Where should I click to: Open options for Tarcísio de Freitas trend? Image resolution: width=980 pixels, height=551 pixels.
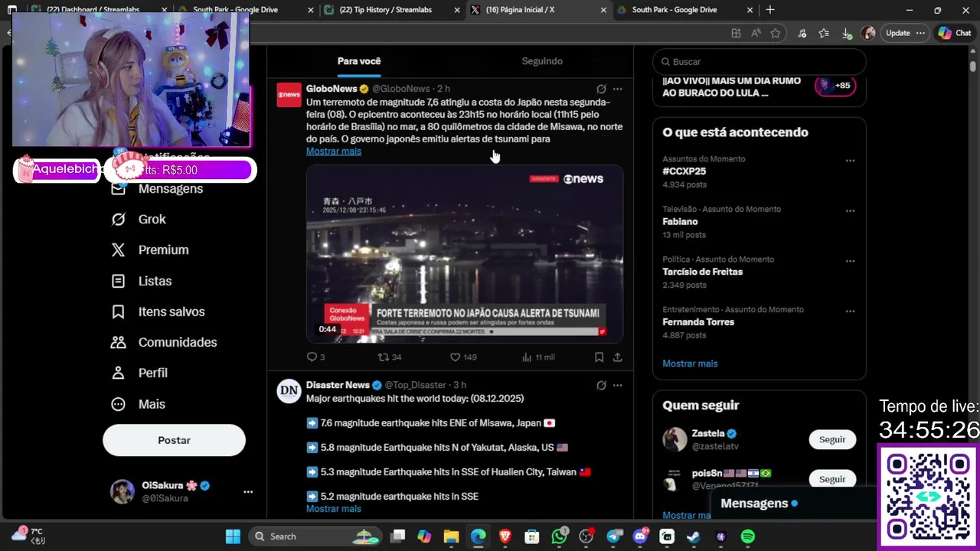pyautogui.click(x=850, y=261)
